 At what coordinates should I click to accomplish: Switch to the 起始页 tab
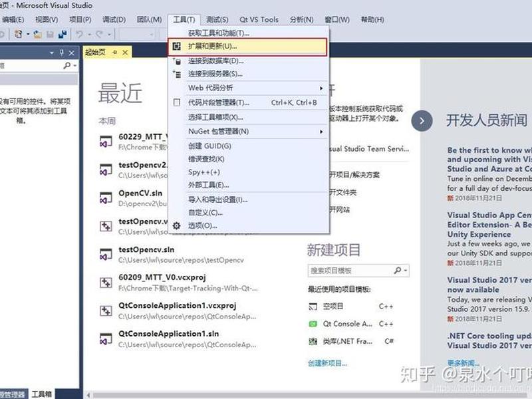coord(95,53)
